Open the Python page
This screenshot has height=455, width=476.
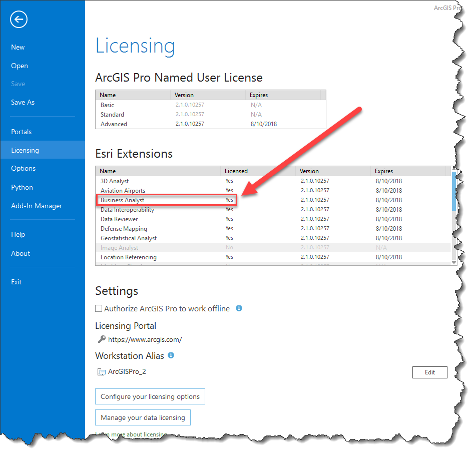click(22, 187)
